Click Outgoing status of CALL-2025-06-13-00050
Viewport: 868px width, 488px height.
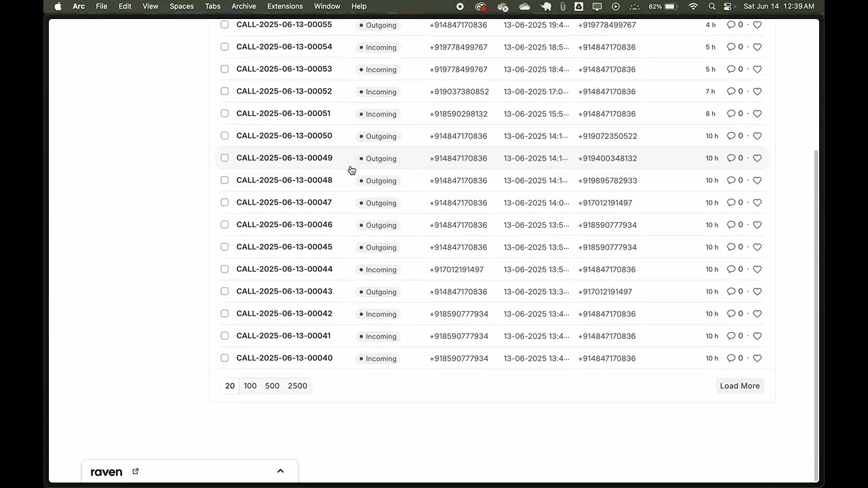[378, 136]
